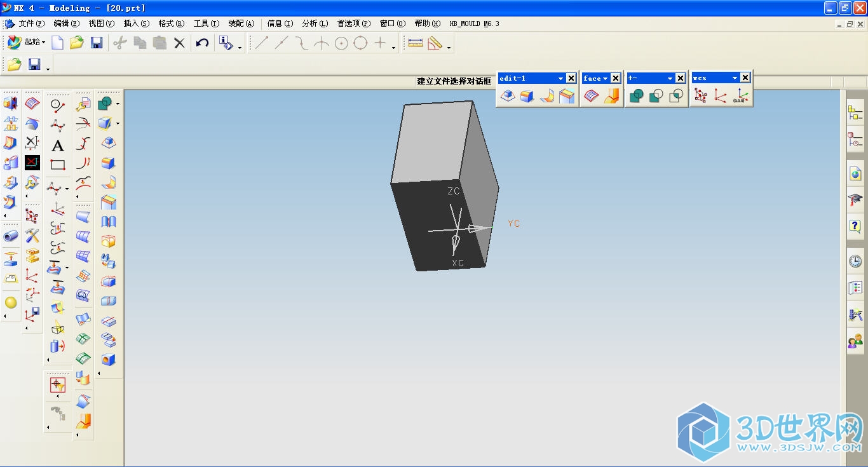Open the 视图(V) menu
The image size is (868, 467).
[102, 24]
